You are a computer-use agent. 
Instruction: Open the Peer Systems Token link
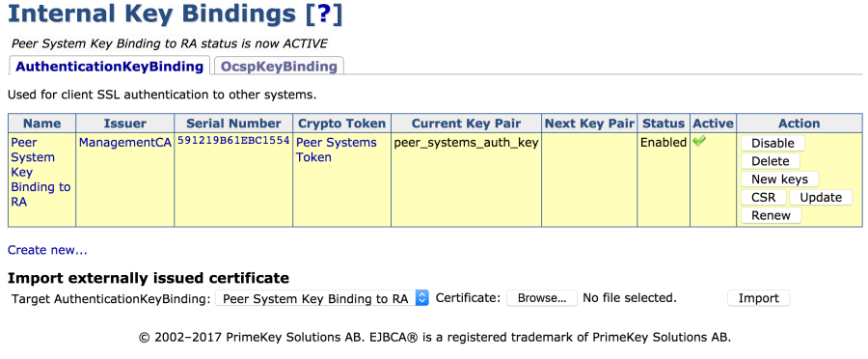pyautogui.click(x=336, y=150)
